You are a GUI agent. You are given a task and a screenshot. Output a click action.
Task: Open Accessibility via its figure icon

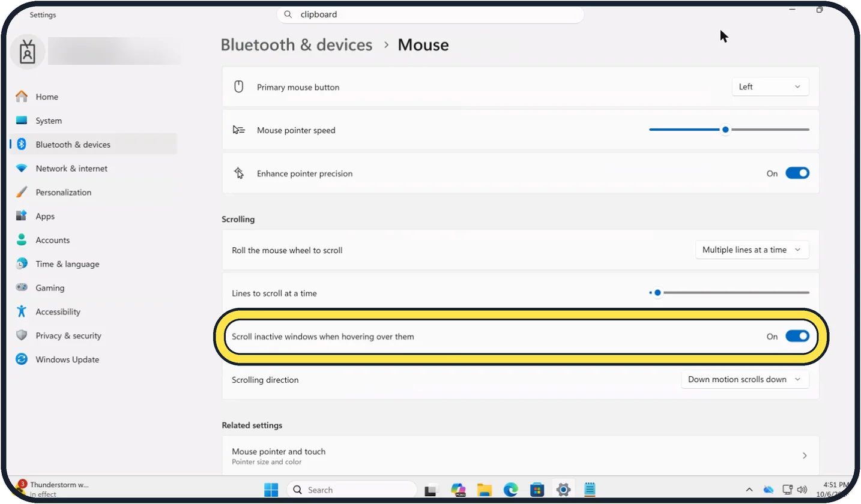tap(22, 311)
